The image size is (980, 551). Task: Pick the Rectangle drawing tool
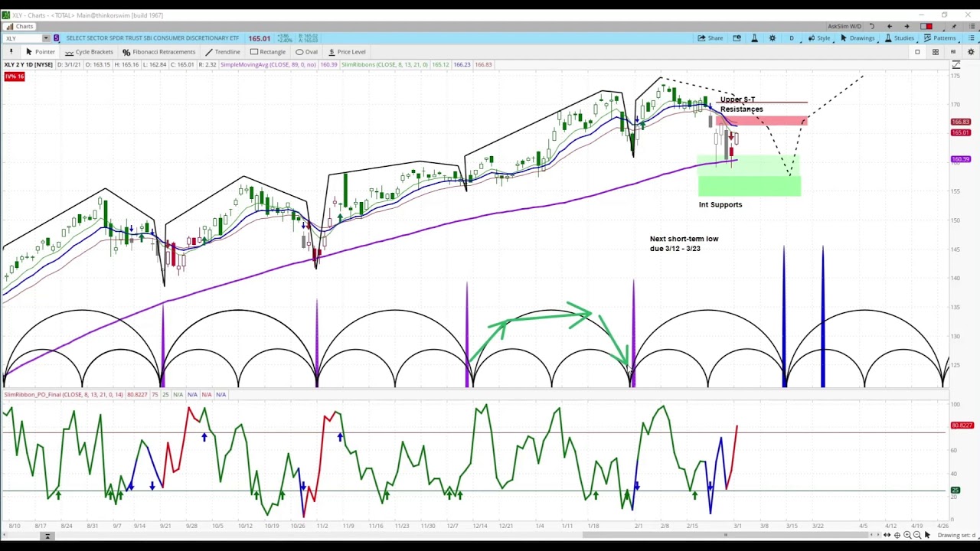[267, 52]
